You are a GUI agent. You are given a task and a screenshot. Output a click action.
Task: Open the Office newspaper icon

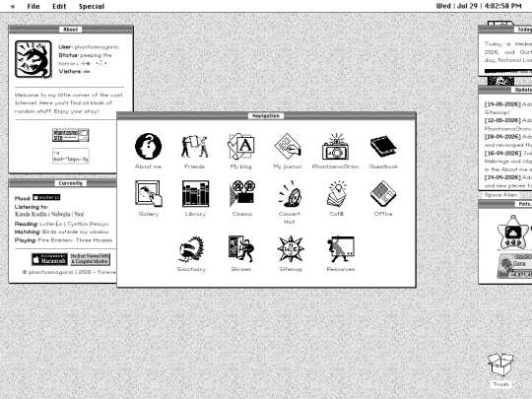[x=383, y=193]
